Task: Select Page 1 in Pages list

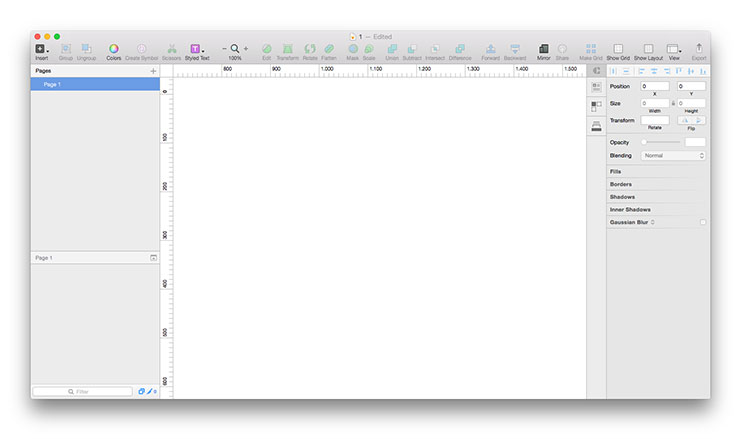Action: click(95, 84)
